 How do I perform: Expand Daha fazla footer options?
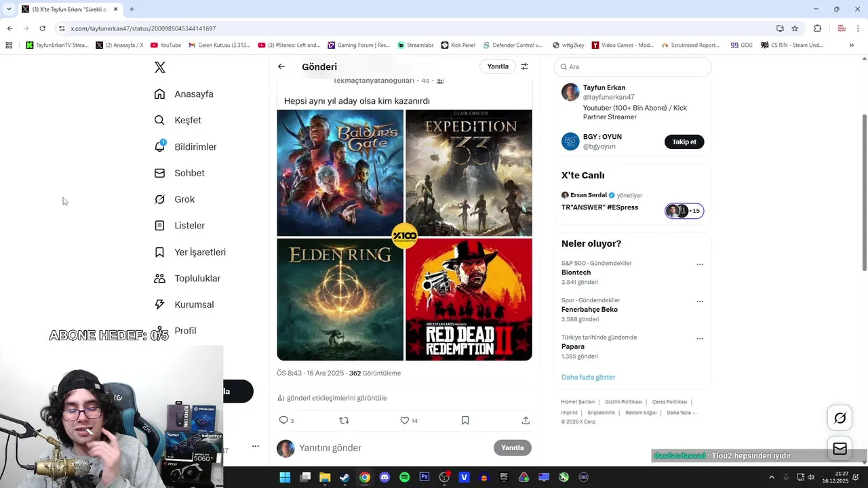pos(682,413)
